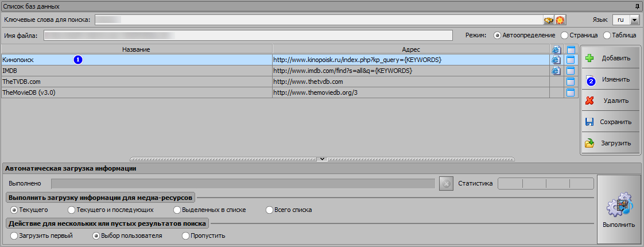Select the Страница mode radio button

tap(565, 35)
